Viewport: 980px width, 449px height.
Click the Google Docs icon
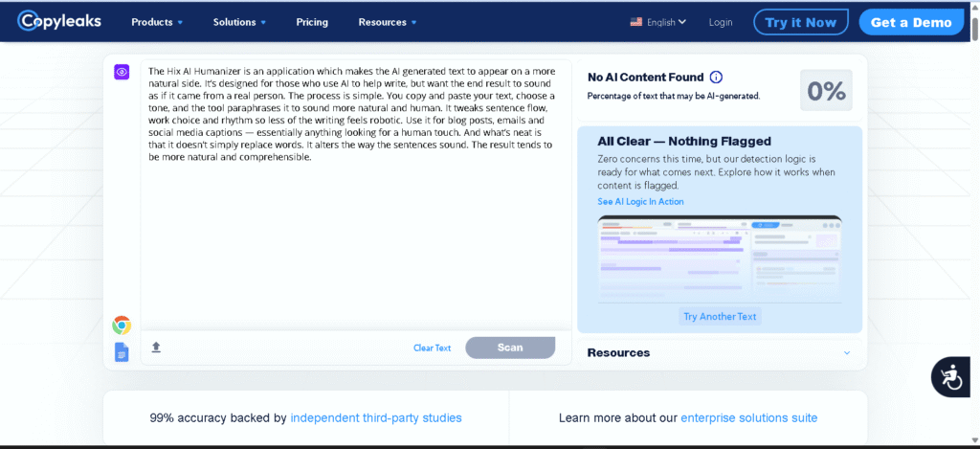click(x=122, y=352)
